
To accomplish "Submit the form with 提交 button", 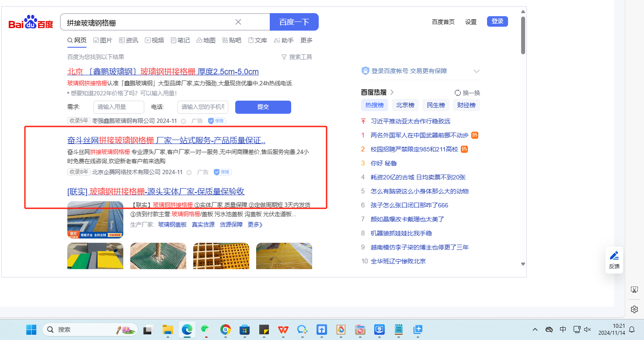I will click(263, 107).
